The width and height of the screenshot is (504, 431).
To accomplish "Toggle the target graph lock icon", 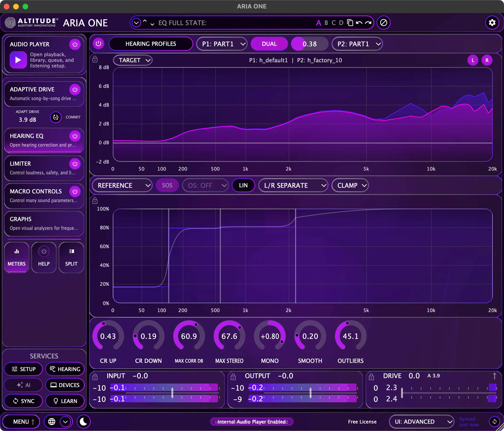I will coord(95,59).
